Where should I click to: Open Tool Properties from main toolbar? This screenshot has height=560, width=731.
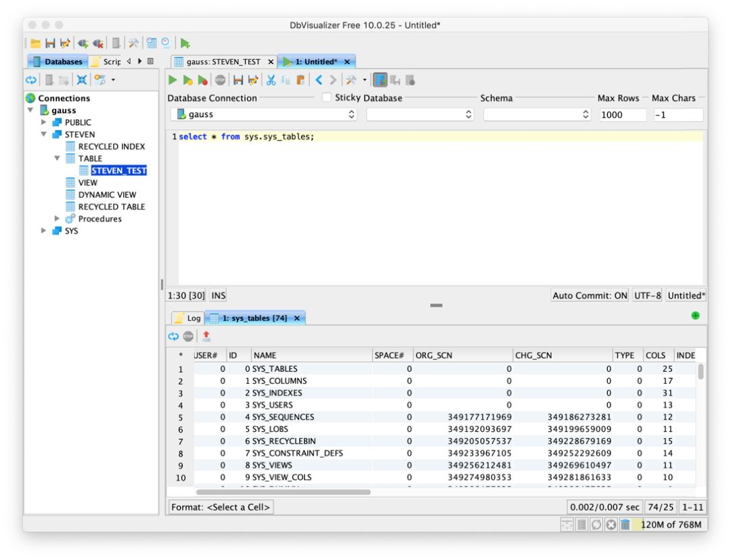[x=133, y=43]
